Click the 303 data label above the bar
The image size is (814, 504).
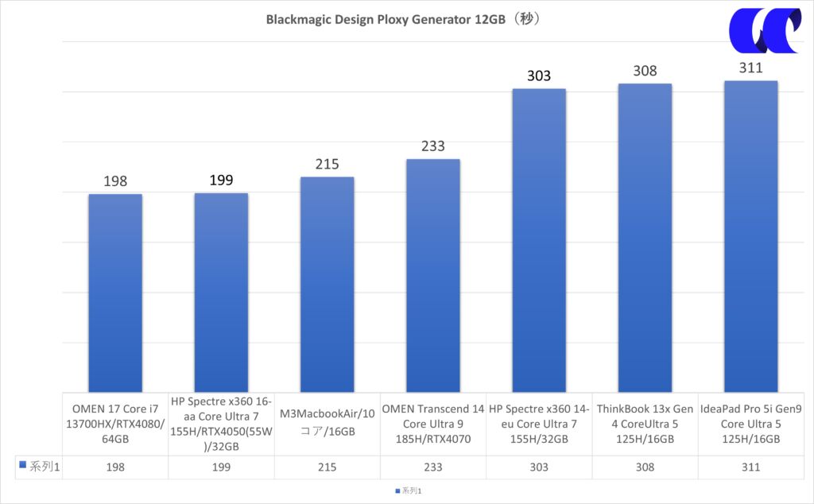pos(539,76)
